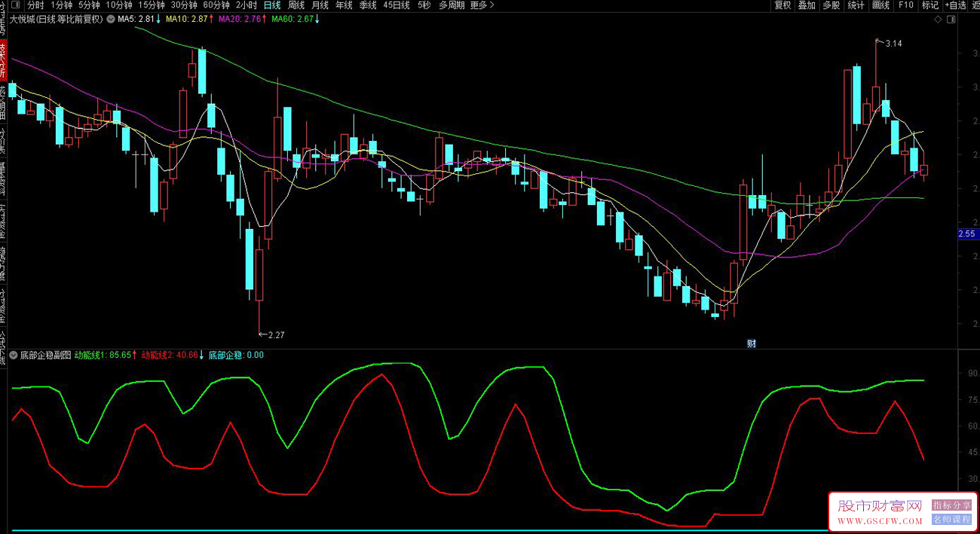
Task: Visit the www.GSCFW.com link
Action: (880, 520)
